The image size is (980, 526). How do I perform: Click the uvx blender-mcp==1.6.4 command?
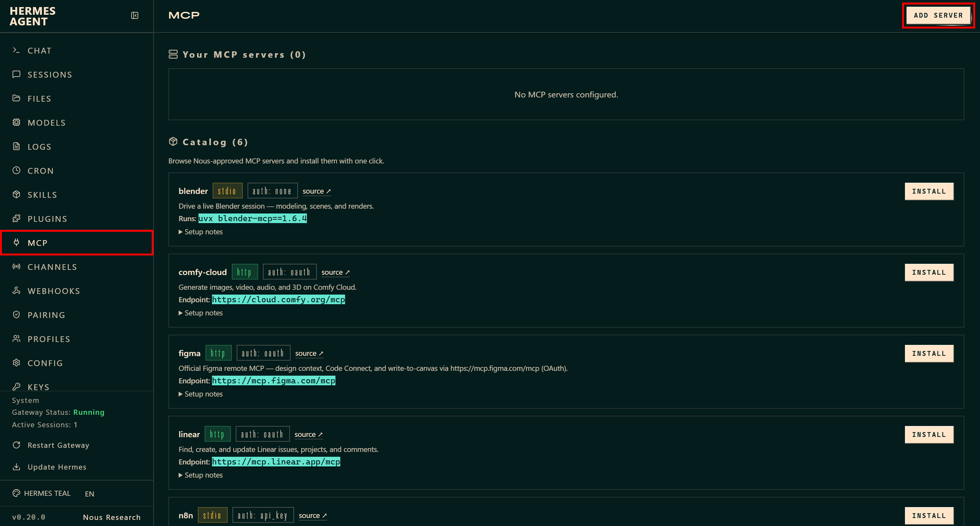coord(253,218)
